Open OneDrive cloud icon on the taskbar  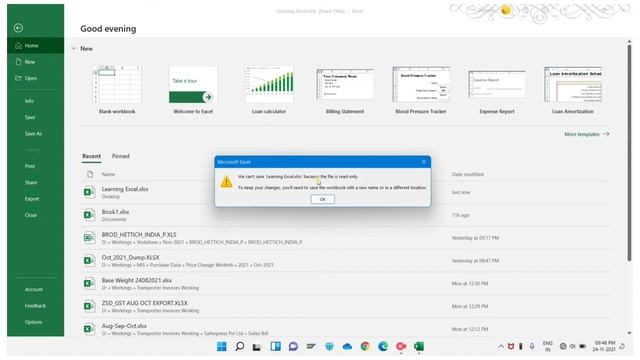click(347, 347)
